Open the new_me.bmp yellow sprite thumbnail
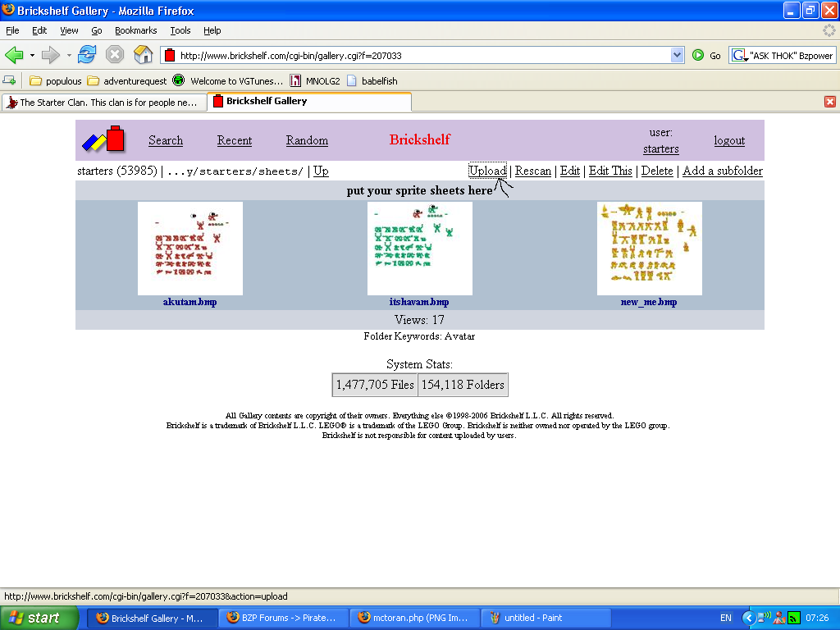The image size is (840, 630). (650, 249)
